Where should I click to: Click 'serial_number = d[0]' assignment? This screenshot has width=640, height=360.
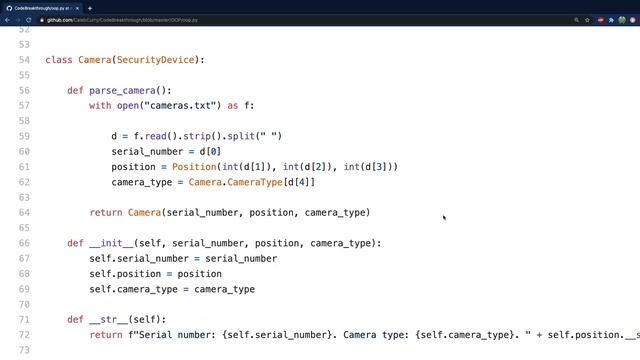[166, 151]
